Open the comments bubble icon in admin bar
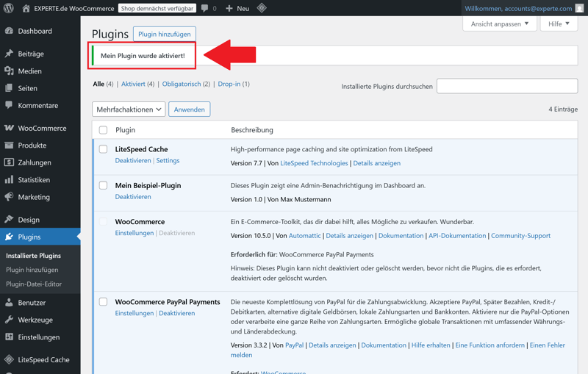This screenshot has height=374, width=588. pos(205,8)
